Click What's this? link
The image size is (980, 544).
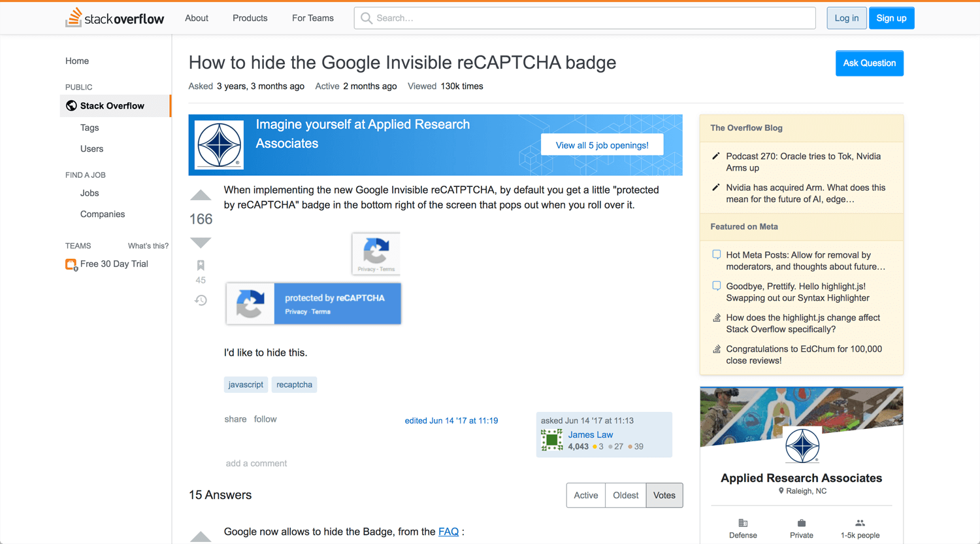coord(148,246)
